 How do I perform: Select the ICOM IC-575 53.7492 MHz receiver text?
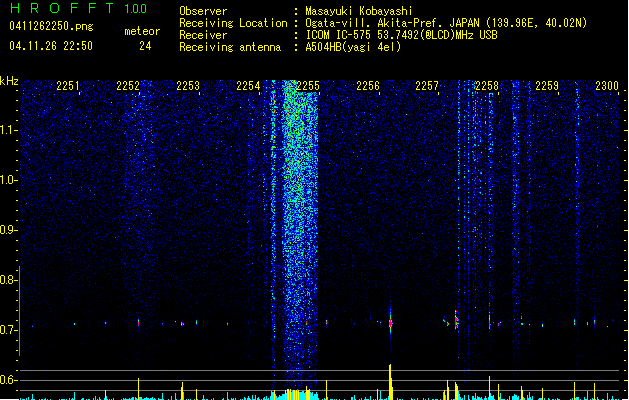click(401, 35)
